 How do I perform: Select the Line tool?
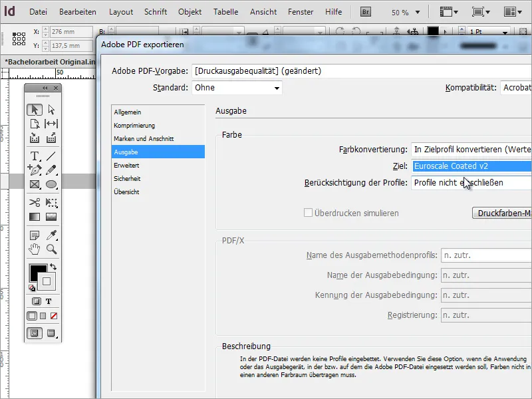tap(51, 156)
